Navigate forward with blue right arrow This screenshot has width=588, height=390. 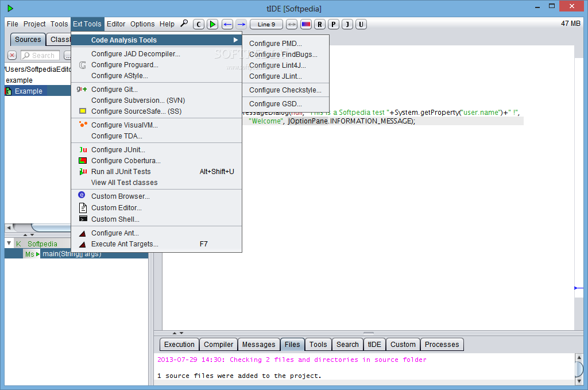(241, 24)
